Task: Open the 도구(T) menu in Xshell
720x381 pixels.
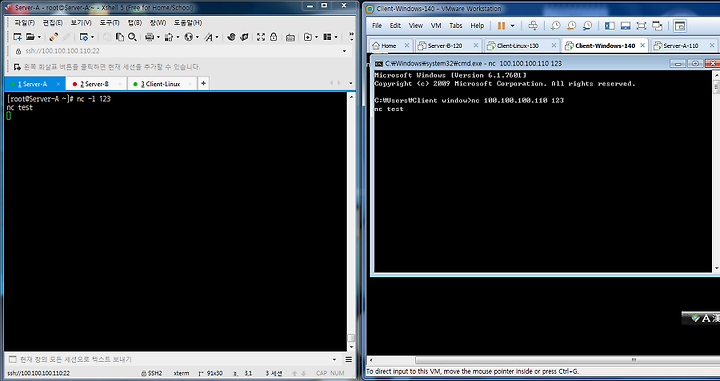Action: tap(109, 23)
